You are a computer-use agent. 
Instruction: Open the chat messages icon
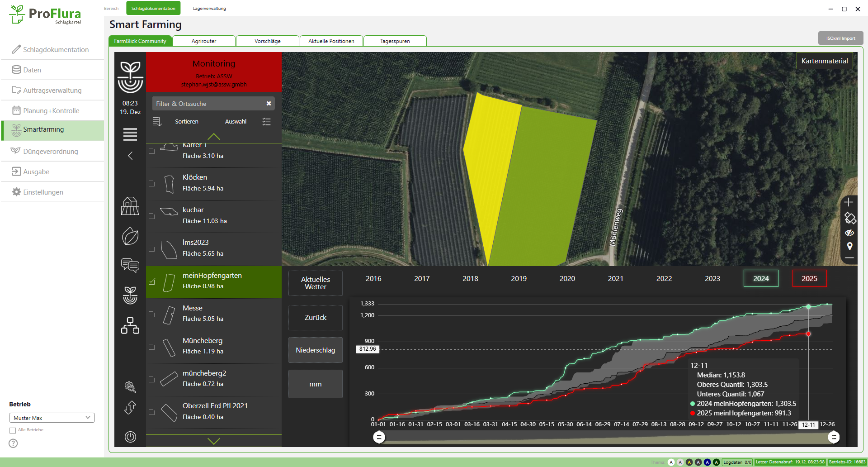pos(130,265)
